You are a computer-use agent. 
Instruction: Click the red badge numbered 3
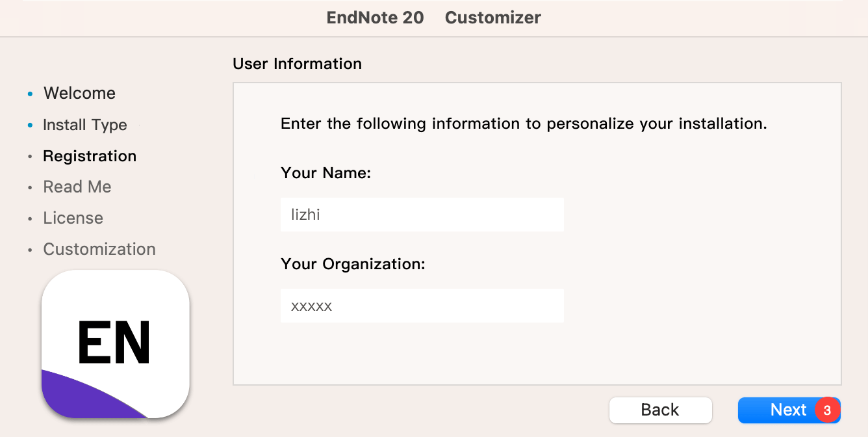[x=826, y=410]
